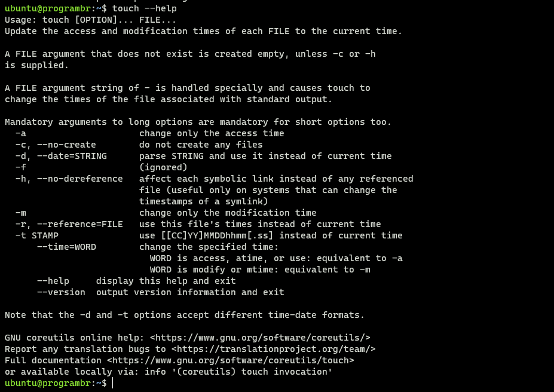Click the coreutils touch full documentation URL
Viewport: 554px width, 392px height.
(x=230, y=360)
